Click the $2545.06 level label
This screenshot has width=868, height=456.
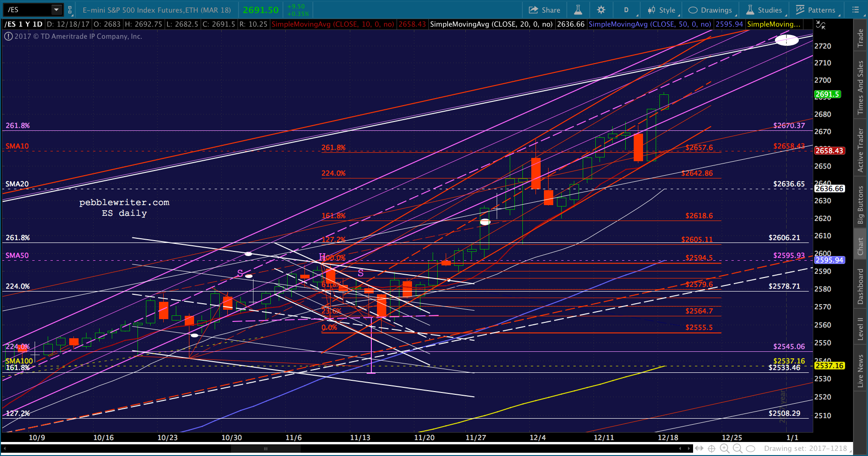[789, 347]
